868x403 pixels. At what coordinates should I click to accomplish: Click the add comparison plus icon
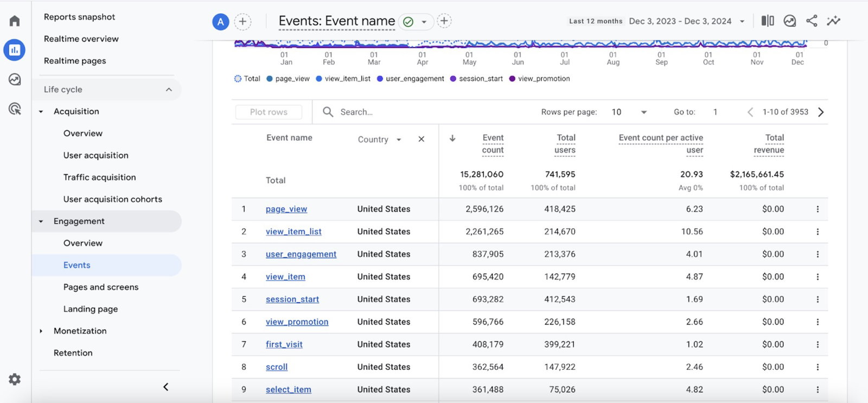(x=242, y=22)
